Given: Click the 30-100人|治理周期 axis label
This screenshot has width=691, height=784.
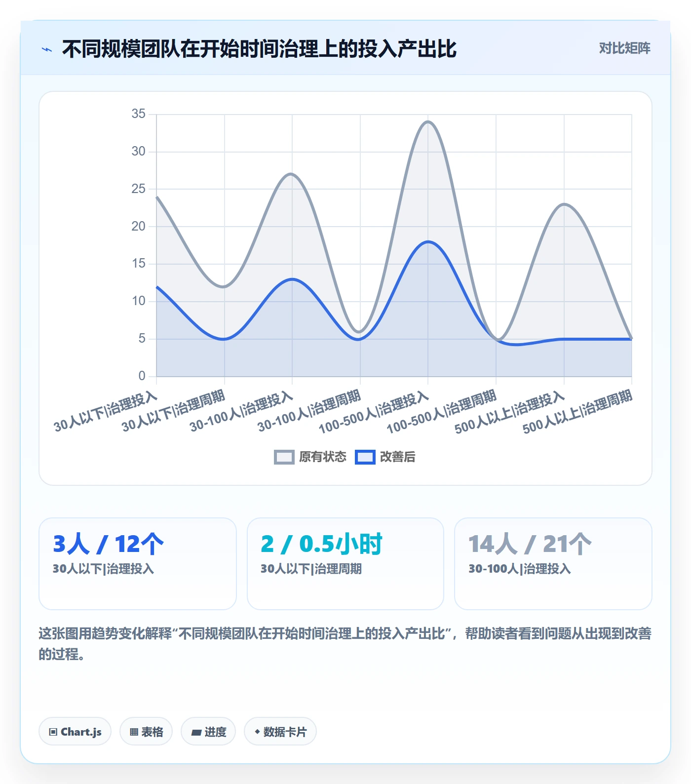Looking at the screenshot, I should pos(309,411).
